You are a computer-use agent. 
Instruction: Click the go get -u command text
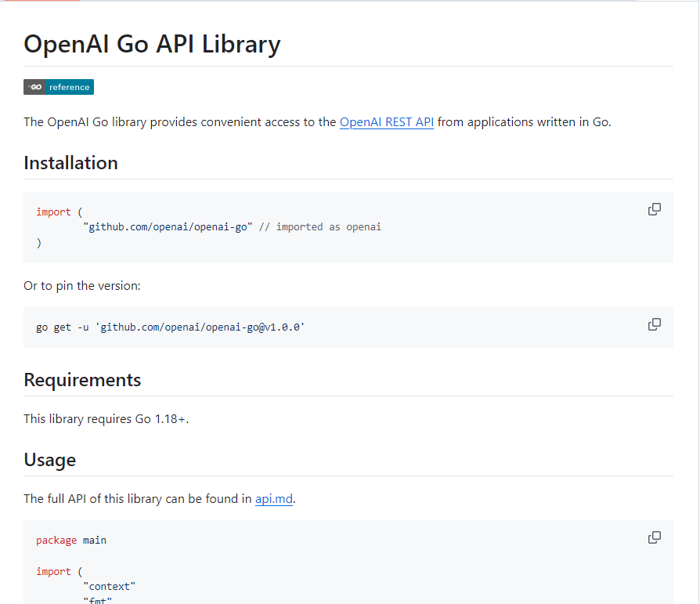170,327
